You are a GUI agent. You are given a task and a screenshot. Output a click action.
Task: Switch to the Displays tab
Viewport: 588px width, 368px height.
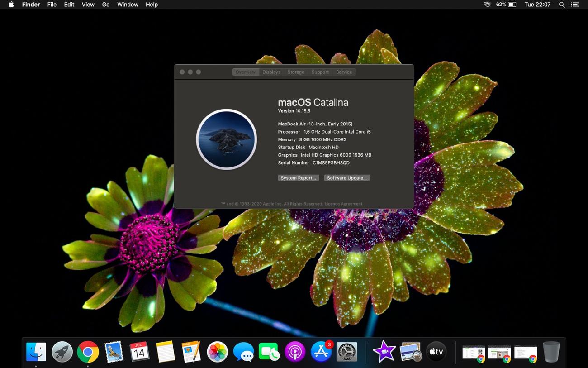point(271,72)
